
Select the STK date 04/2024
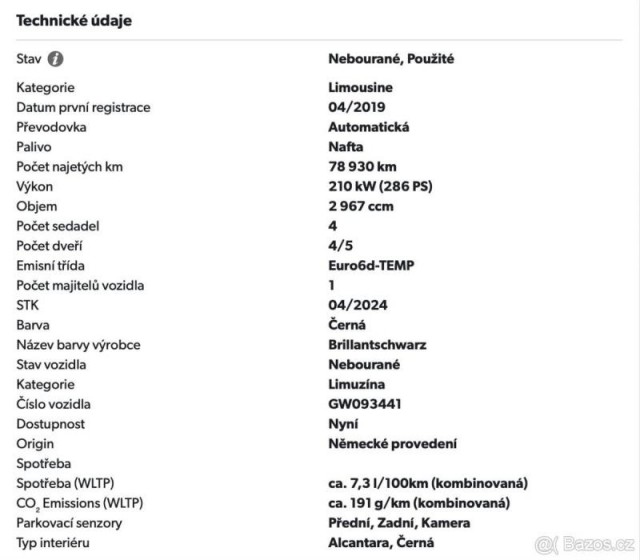tap(356, 305)
